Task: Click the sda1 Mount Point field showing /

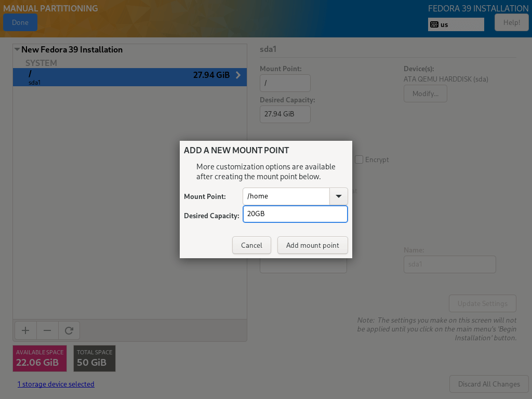Action: click(285, 83)
